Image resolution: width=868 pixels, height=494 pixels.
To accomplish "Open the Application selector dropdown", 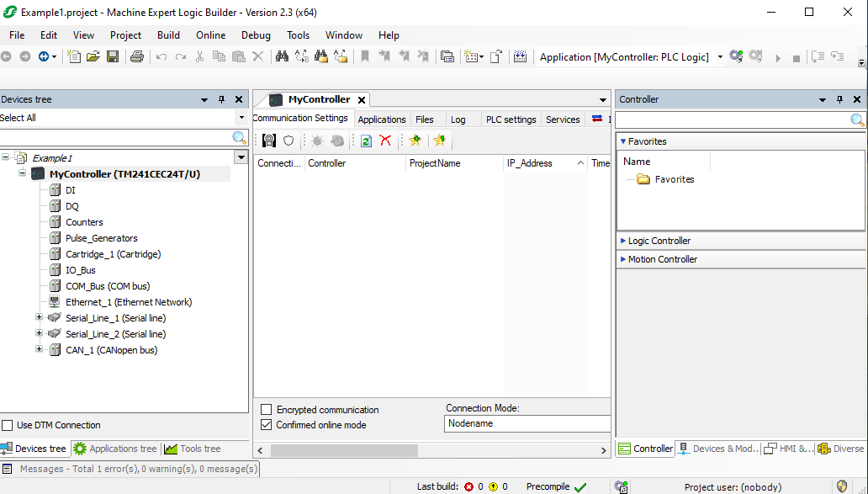I will pos(720,57).
